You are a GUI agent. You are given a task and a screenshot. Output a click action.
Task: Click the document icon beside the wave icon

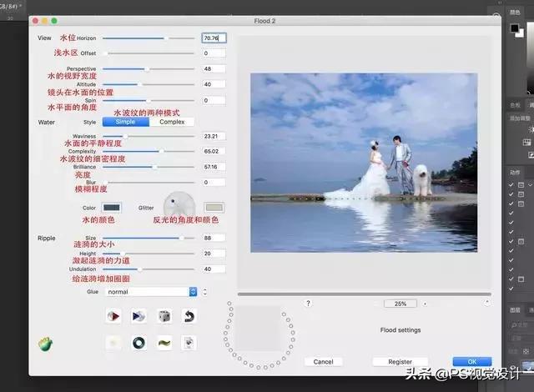[189, 343]
